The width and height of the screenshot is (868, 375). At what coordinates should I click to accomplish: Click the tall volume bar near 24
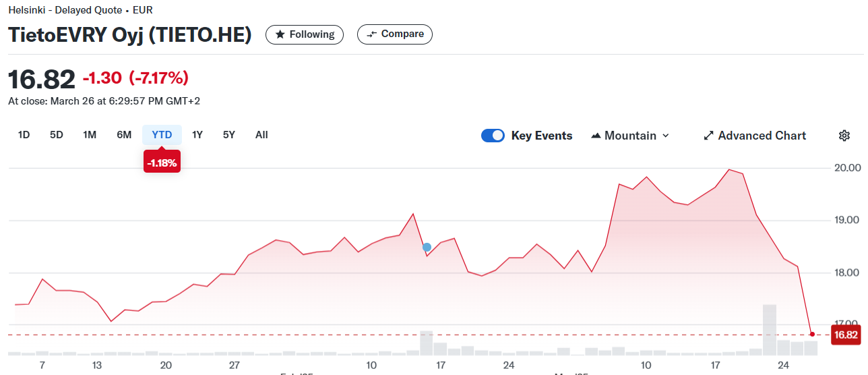point(770,330)
